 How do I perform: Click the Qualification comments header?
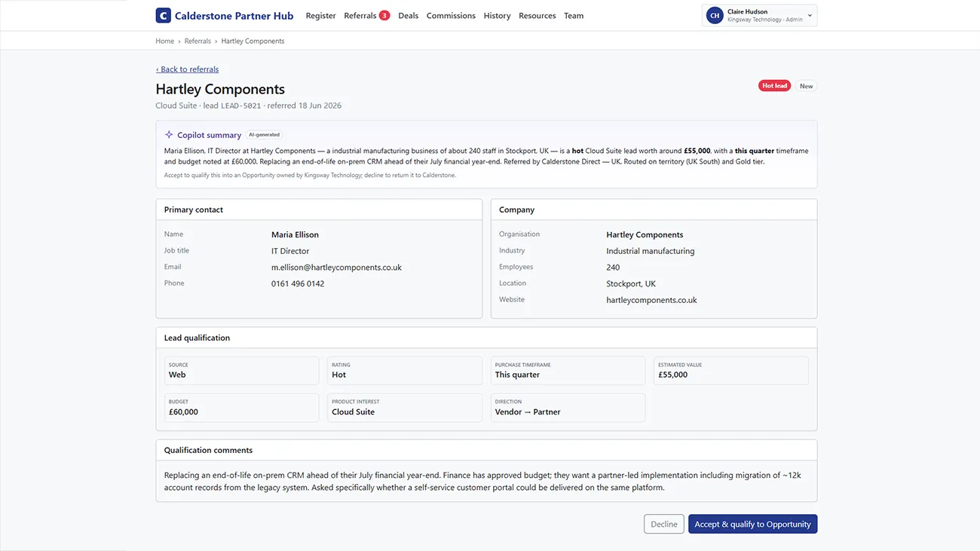tap(208, 450)
